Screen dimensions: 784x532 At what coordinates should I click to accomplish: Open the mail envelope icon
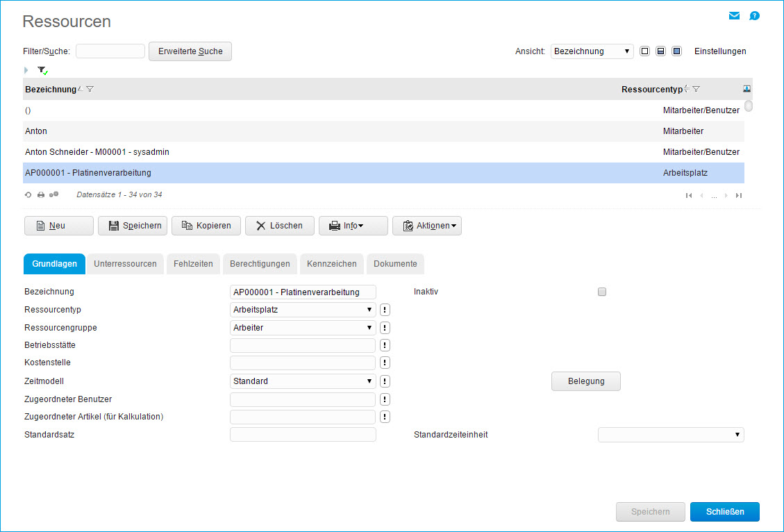pos(734,16)
